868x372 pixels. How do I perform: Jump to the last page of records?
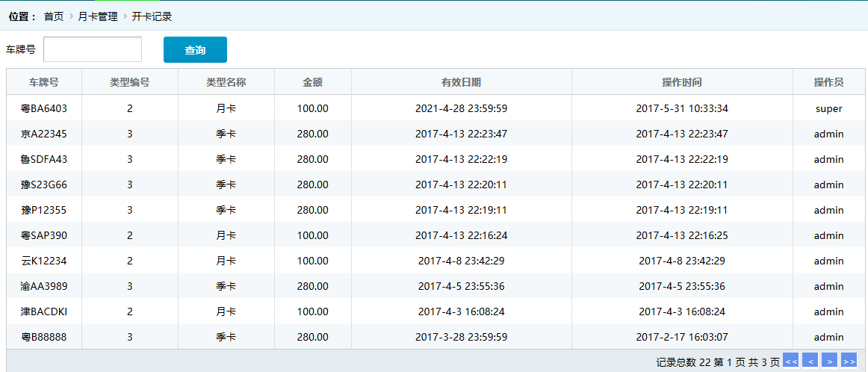pos(849,361)
